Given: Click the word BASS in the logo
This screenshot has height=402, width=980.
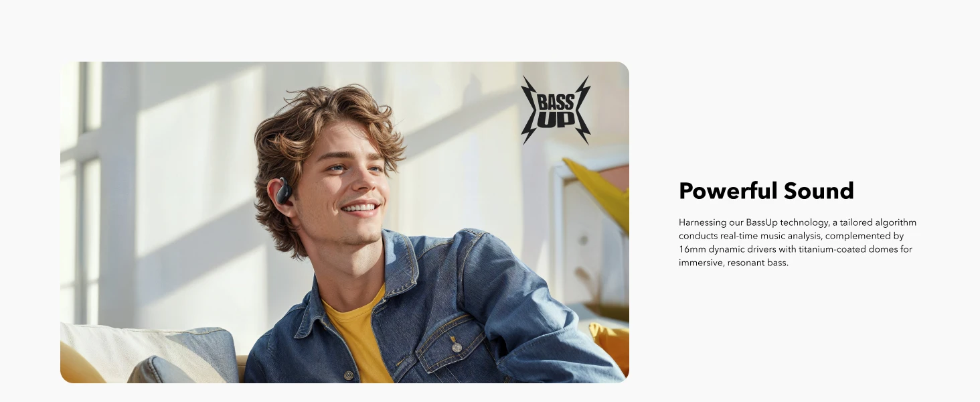Looking at the screenshot, I should (556, 102).
